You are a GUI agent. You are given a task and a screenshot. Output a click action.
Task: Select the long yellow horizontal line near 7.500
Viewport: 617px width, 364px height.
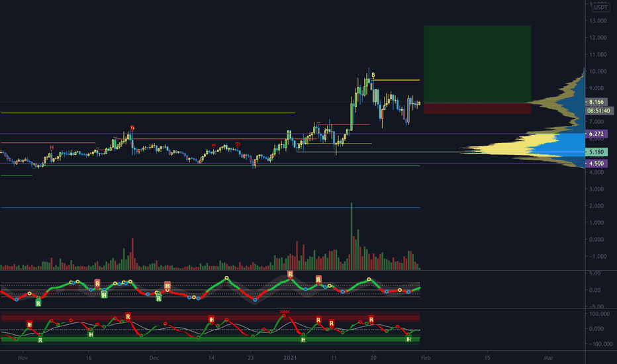tap(148, 113)
